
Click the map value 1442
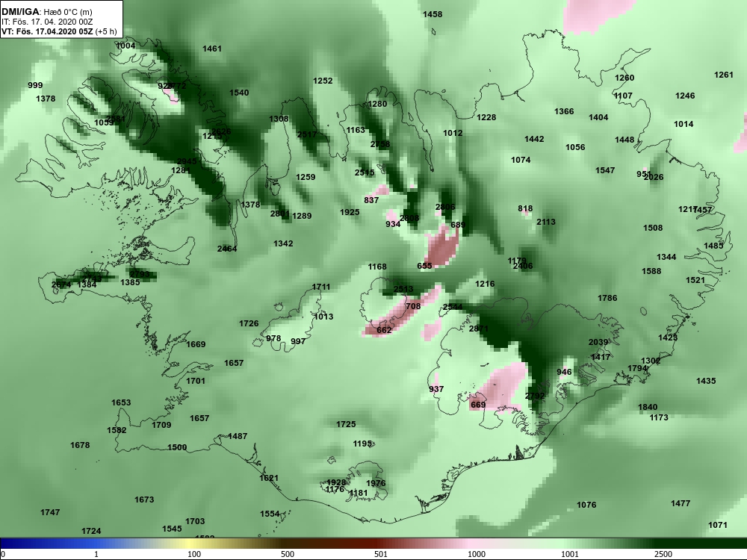[x=534, y=139]
